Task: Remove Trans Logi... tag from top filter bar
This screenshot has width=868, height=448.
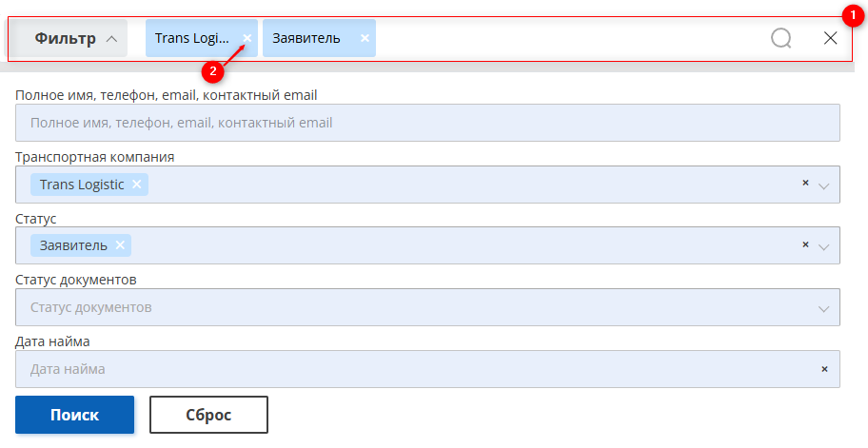Action: (x=247, y=38)
